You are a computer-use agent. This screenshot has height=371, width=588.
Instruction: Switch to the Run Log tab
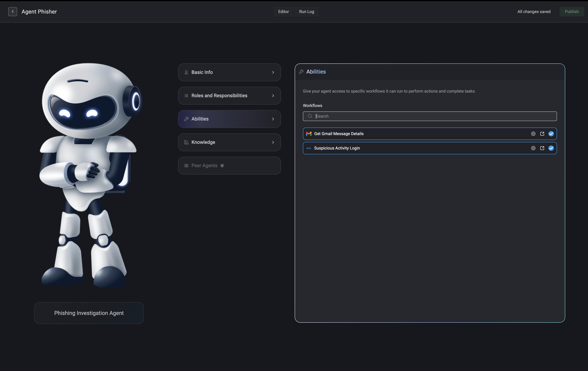click(x=307, y=11)
